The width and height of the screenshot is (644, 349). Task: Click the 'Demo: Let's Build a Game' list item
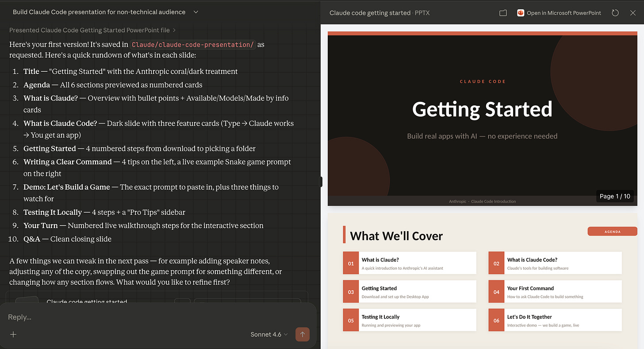tap(151, 193)
